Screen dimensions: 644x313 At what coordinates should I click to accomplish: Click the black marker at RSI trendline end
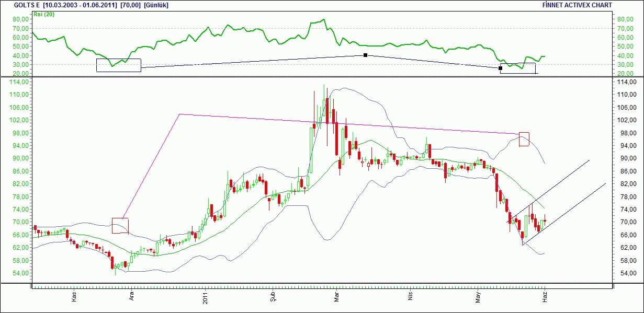(x=500, y=68)
